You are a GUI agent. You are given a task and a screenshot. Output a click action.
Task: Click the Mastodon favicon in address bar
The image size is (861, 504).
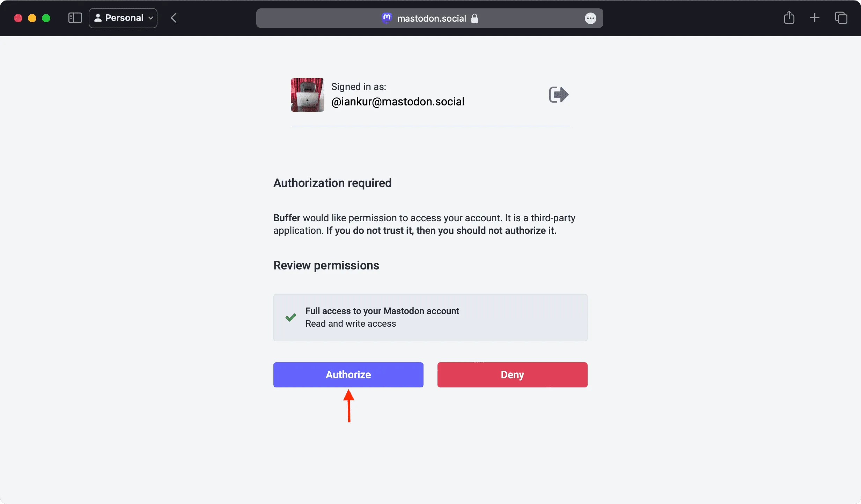387,18
